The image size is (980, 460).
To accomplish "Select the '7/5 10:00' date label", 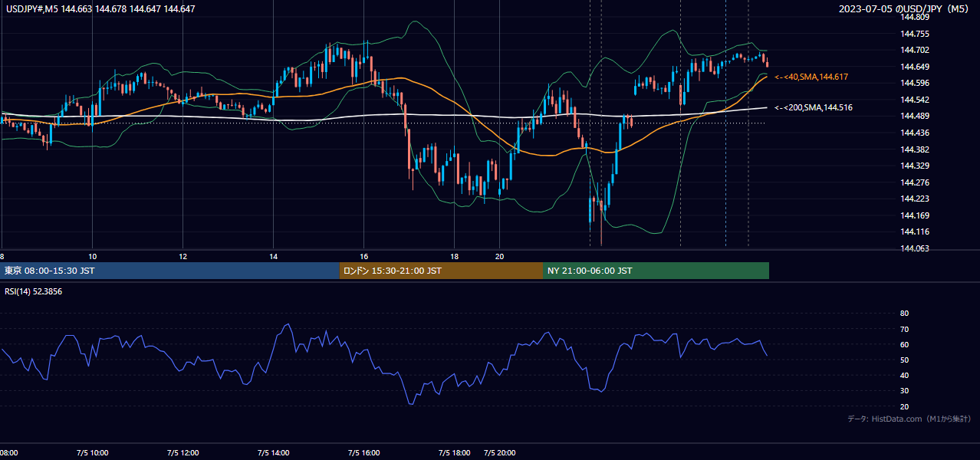I will (x=92, y=453).
